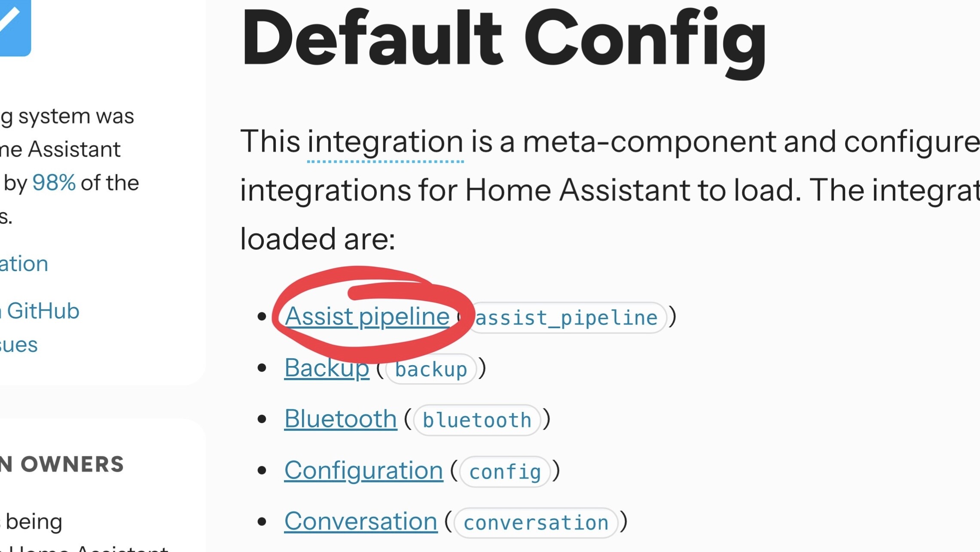Viewport: 980px width, 552px height.
Task: Click the backup code tag
Action: [431, 369]
